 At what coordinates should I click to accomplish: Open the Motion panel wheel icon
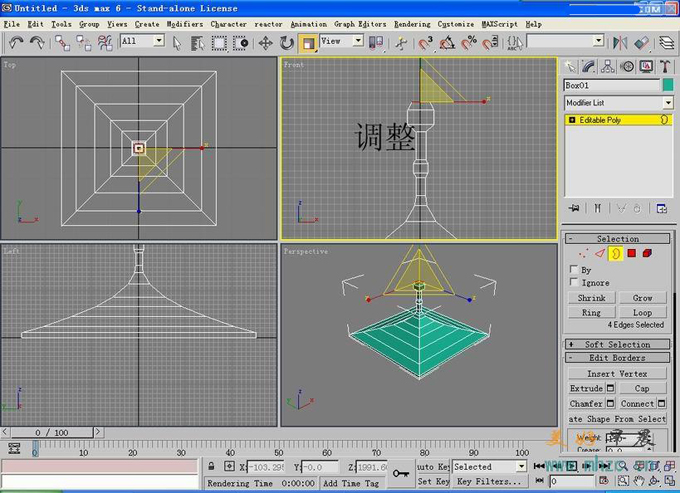[x=627, y=66]
